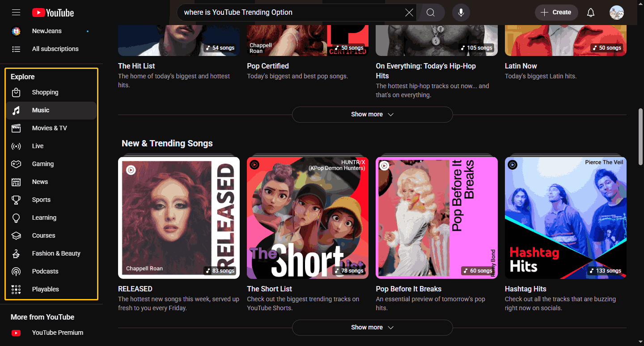This screenshot has width=644, height=346.
Task: Open the Pop Certified 50 songs thumbnail
Action: tap(308, 41)
